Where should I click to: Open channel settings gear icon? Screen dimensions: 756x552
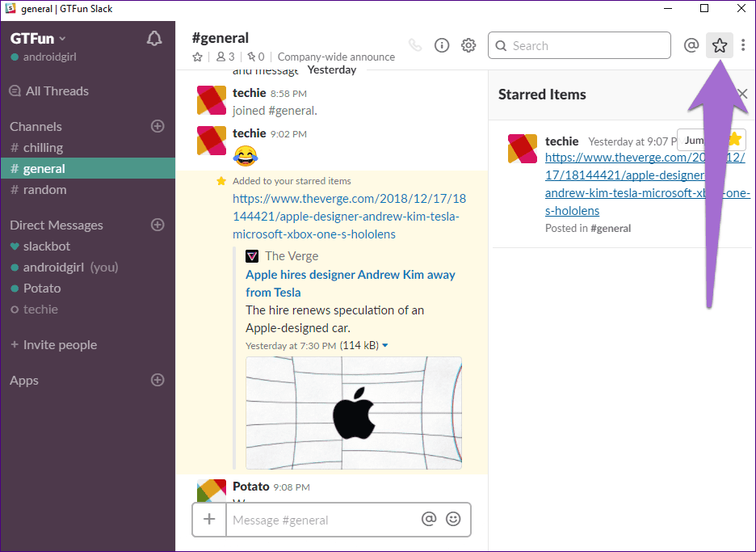[x=468, y=45]
